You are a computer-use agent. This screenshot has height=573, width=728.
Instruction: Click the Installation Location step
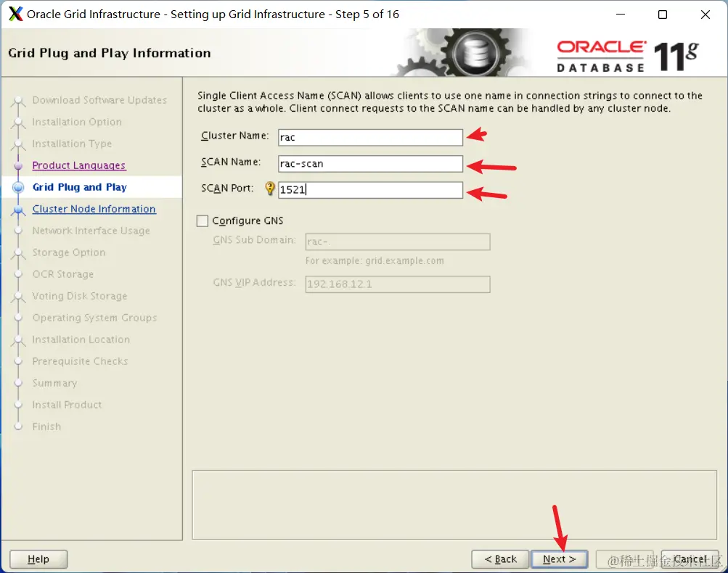[81, 339]
